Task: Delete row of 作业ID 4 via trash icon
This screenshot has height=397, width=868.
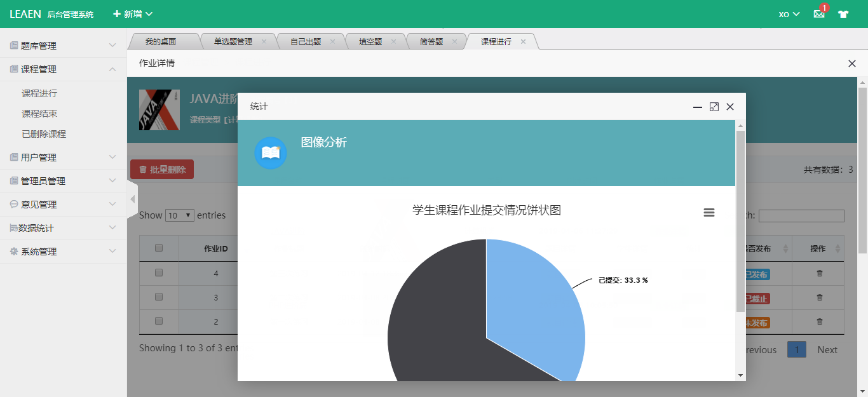Action: pyautogui.click(x=820, y=273)
